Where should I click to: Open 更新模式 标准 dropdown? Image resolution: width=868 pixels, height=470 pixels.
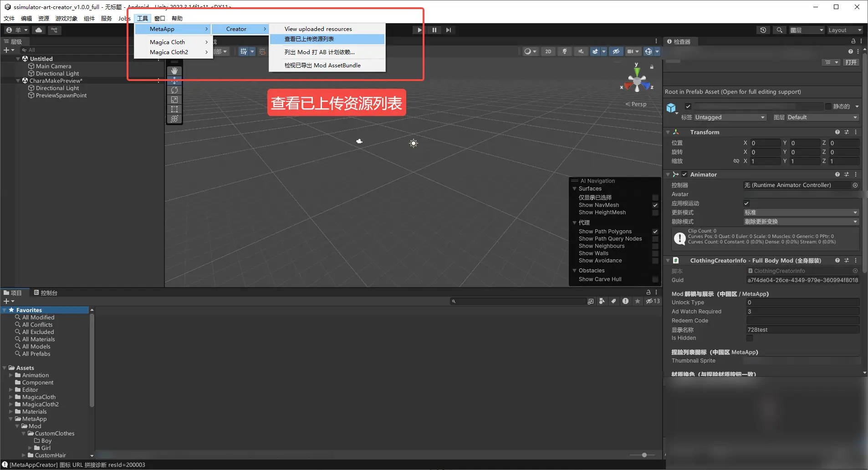[x=801, y=212]
